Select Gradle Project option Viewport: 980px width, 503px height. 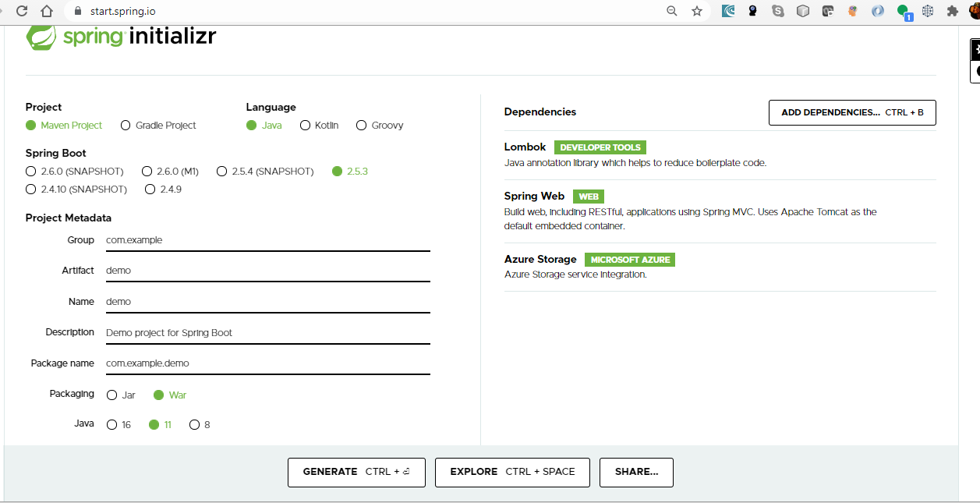158,125
